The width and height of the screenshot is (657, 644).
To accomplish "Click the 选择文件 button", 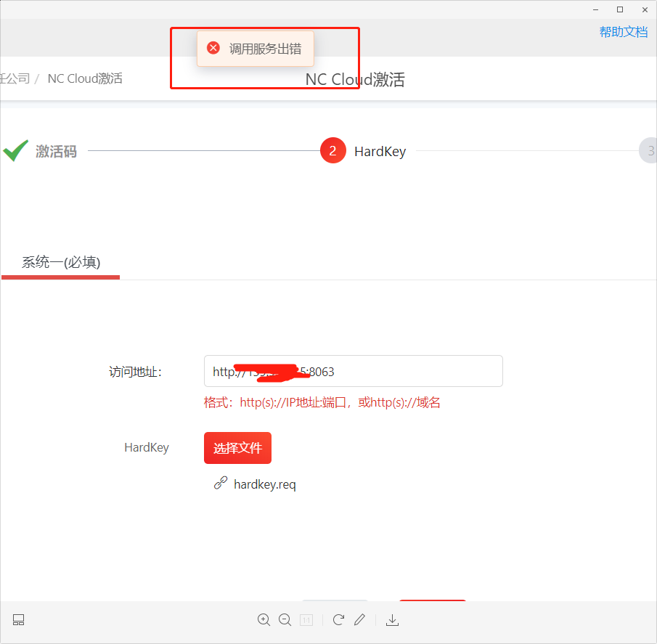I will [237, 448].
